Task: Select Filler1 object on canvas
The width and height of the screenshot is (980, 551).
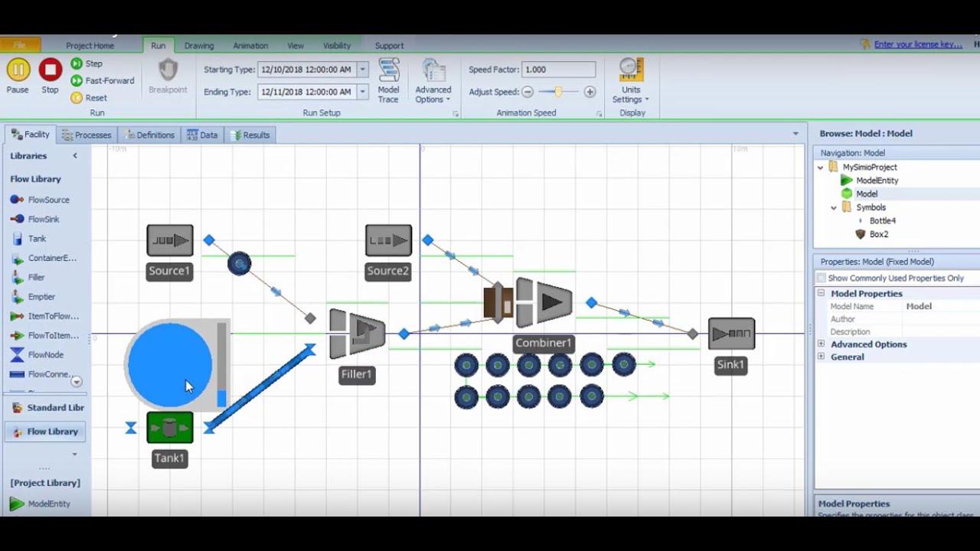Action: (x=357, y=334)
